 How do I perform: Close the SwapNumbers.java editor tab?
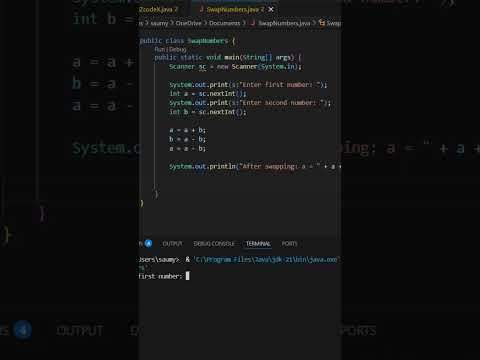271,9
